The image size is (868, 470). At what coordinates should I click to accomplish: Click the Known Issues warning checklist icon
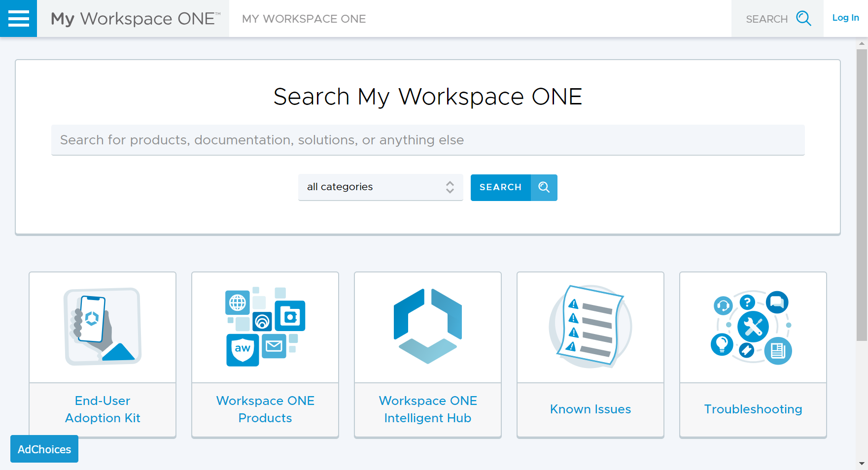coord(590,326)
